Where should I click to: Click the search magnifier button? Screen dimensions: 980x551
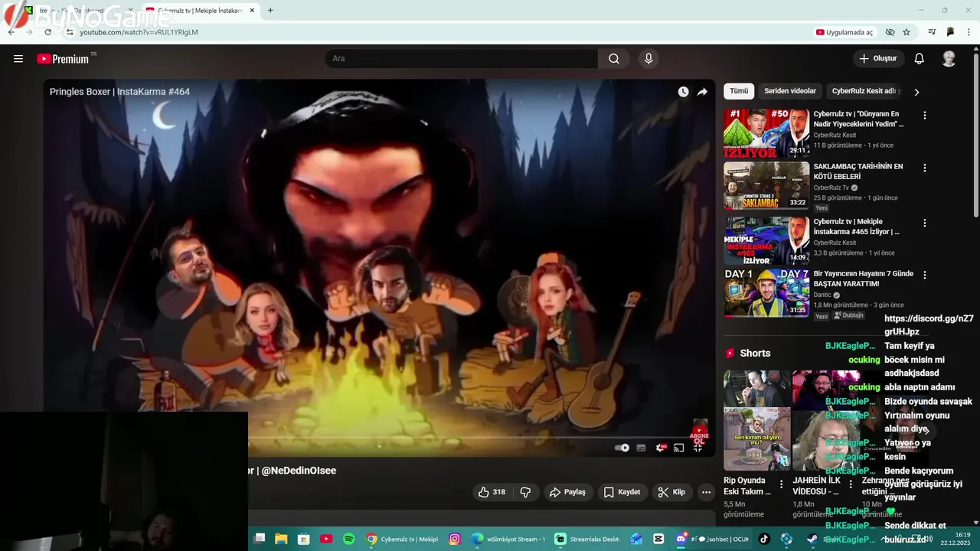(x=614, y=59)
